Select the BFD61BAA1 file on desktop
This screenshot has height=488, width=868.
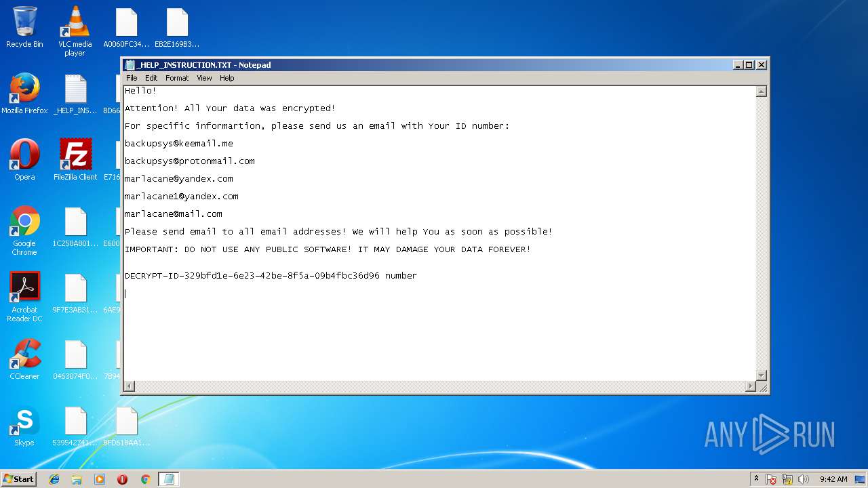(126, 426)
